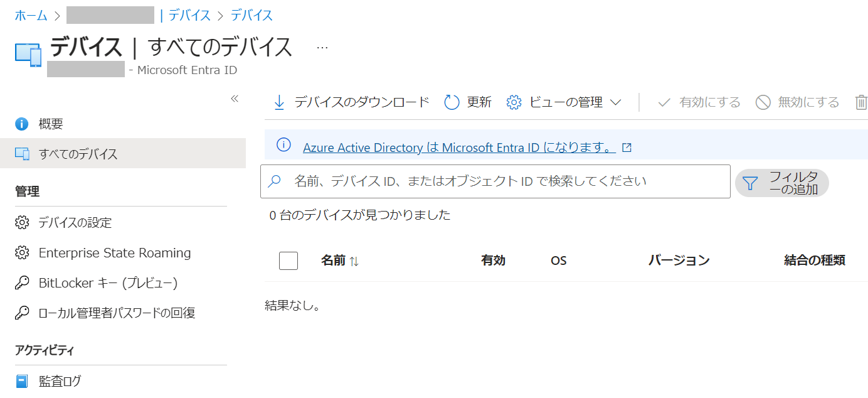Click the バージョン column header
The image size is (868, 398).
(x=679, y=260)
